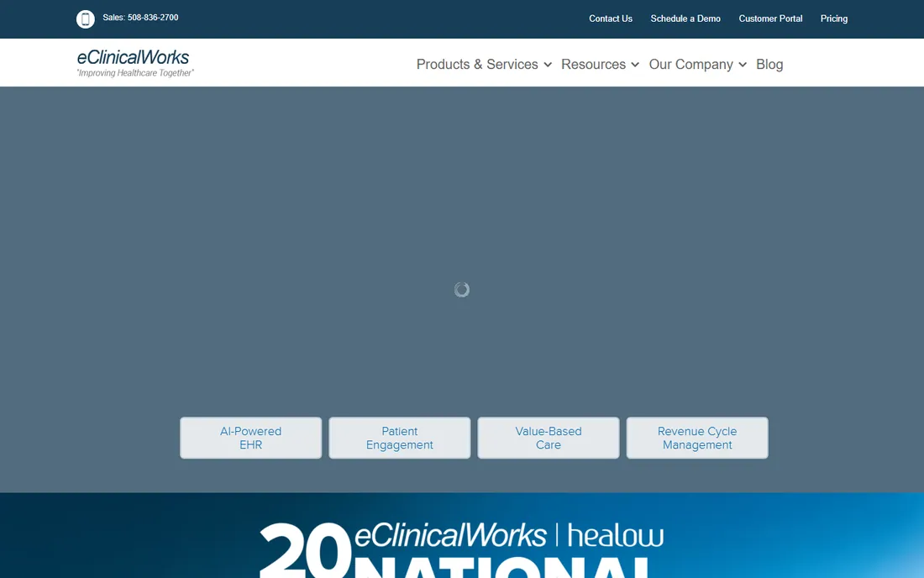The image size is (924, 578).
Task: Go to the Blog page
Action: 769,64
